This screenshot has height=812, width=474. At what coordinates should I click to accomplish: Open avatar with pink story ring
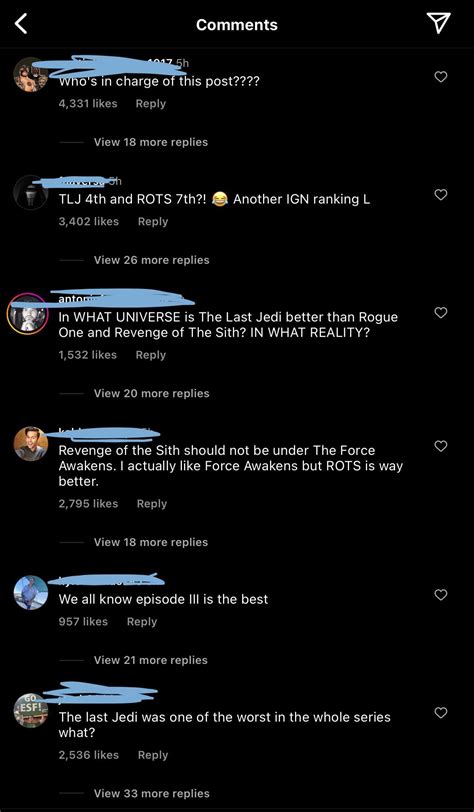coord(27,314)
